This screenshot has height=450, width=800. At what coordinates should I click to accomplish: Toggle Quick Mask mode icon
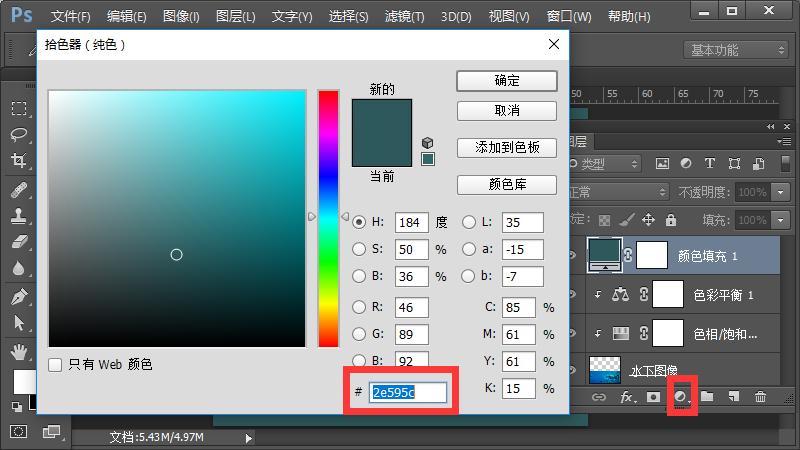(18, 432)
